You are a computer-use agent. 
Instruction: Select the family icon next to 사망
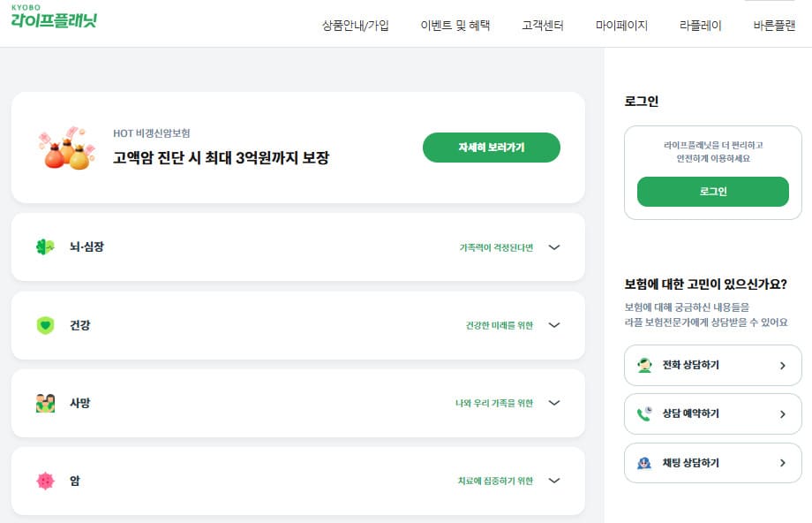(x=45, y=403)
